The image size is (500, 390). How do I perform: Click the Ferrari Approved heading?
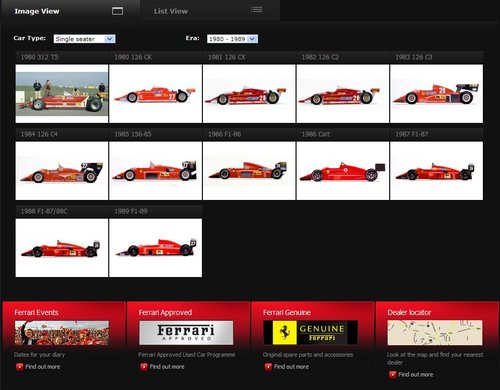click(165, 312)
